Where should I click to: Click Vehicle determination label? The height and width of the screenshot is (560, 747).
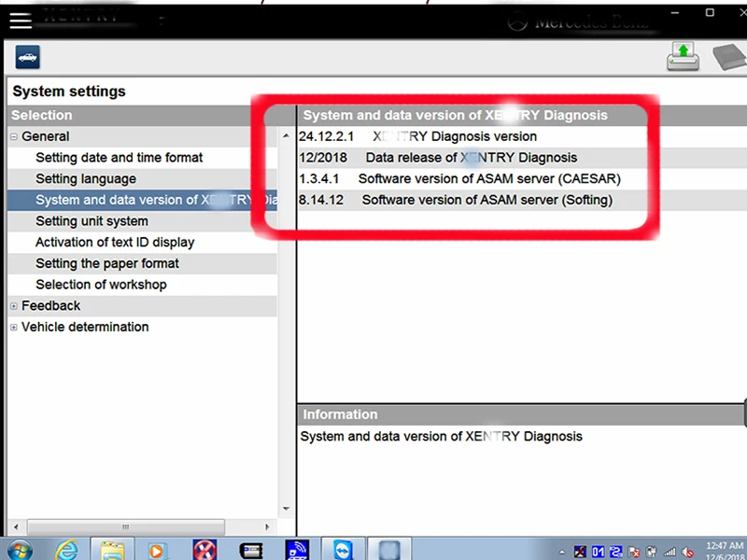85,328
